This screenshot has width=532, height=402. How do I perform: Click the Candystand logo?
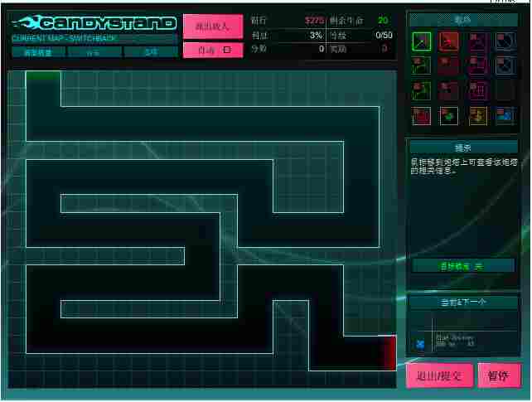[95, 23]
